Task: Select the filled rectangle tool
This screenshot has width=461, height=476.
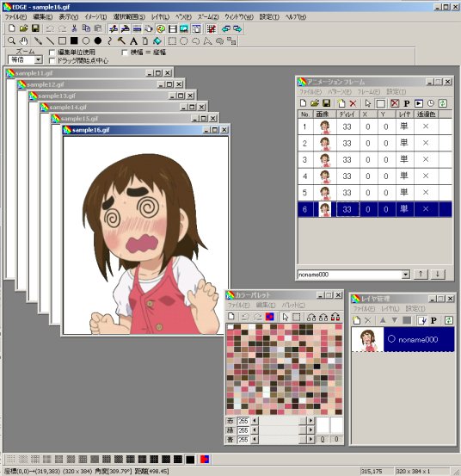Action: [x=74, y=41]
